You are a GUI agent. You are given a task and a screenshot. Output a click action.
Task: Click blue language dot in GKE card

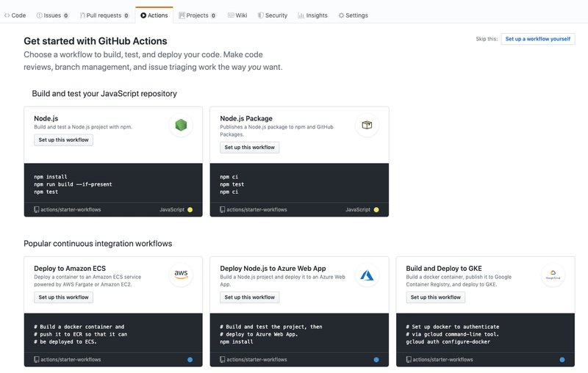[x=562, y=360]
